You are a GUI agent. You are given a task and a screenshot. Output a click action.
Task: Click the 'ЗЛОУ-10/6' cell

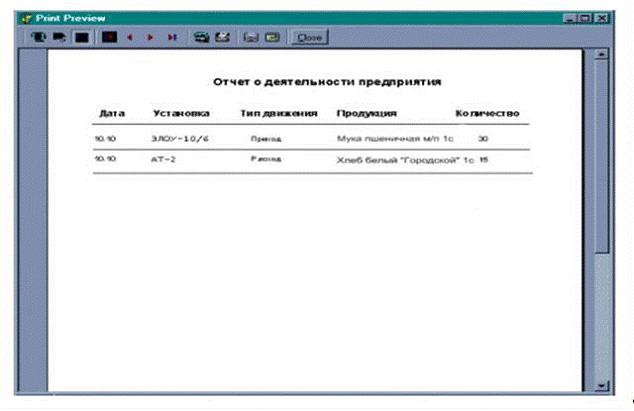(x=180, y=139)
